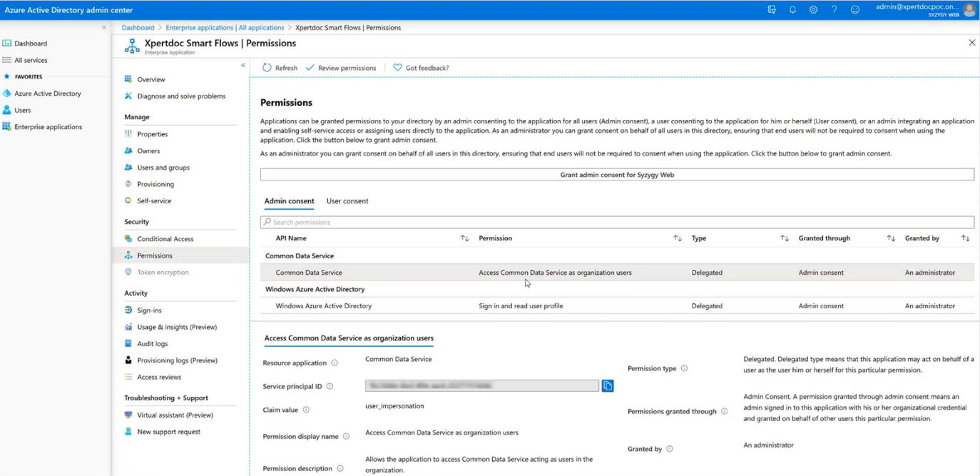Viewport: 980px width, 476px height.
Task: Click the help question mark icon
Action: click(834, 10)
